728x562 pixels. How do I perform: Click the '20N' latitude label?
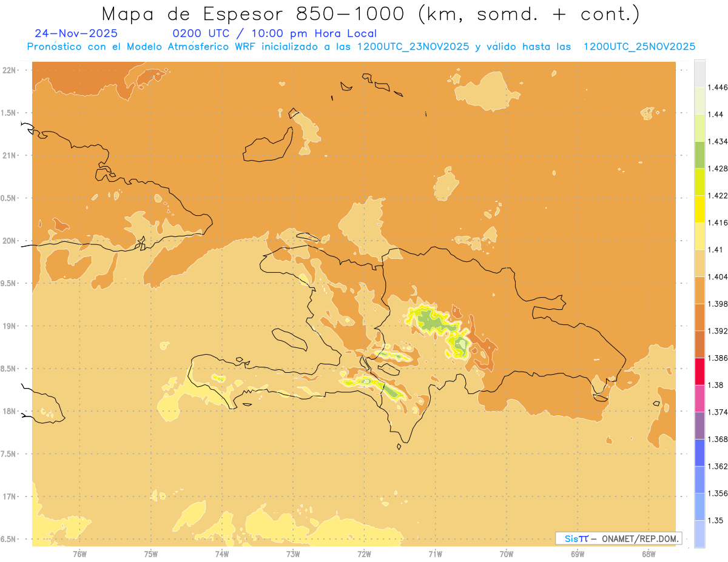[x=10, y=241]
